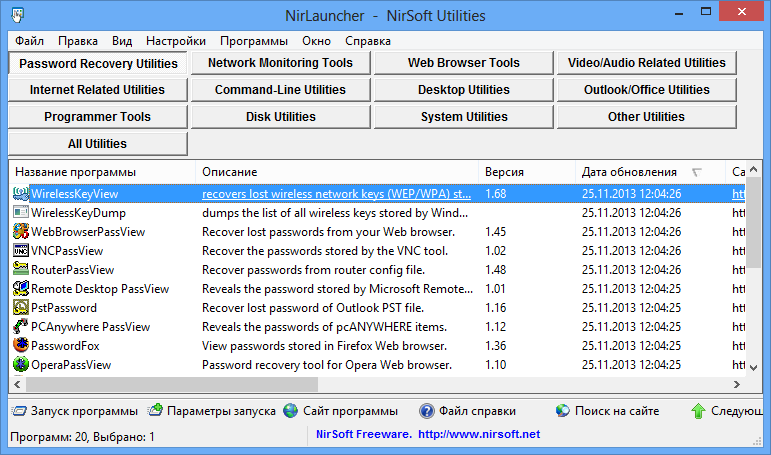Sort by Название программы column header
Image resolution: width=771 pixels, height=455 pixels.
[x=102, y=172]
